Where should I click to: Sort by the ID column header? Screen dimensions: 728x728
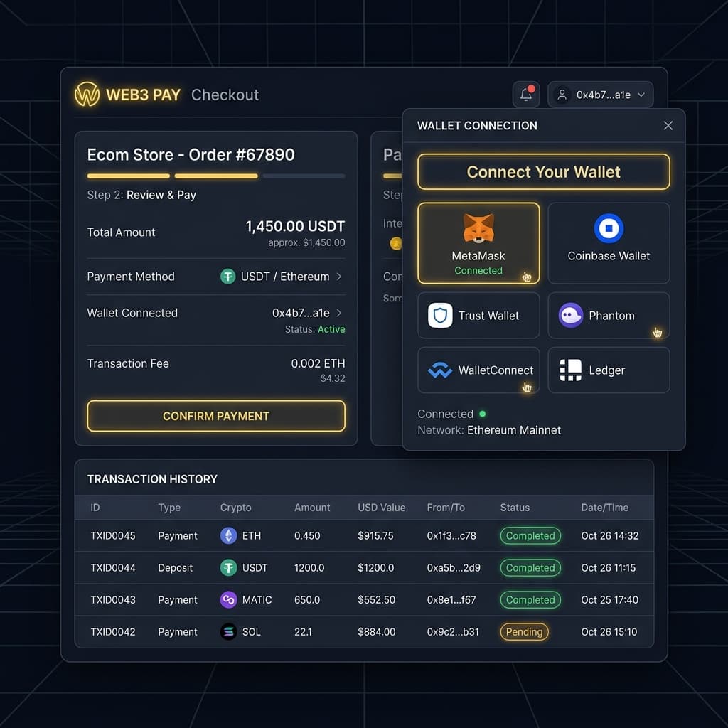(x=95, y=508)
